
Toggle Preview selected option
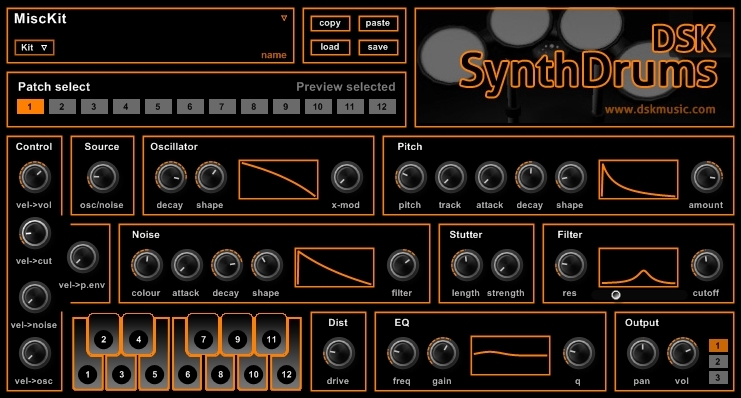pos(345,87)
